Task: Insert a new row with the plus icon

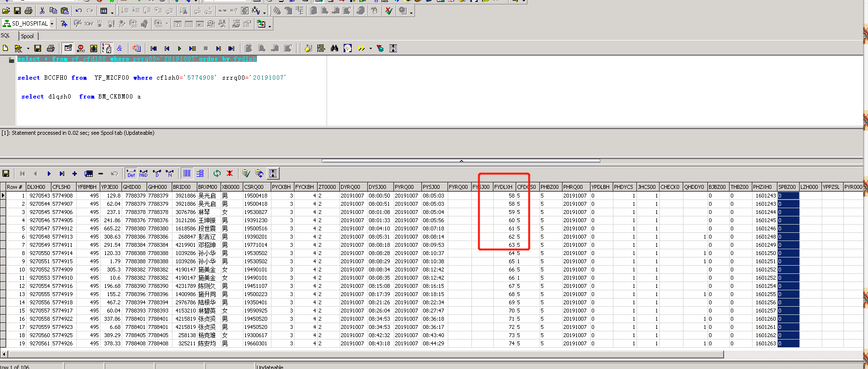Action: click(x=74, y=173)
